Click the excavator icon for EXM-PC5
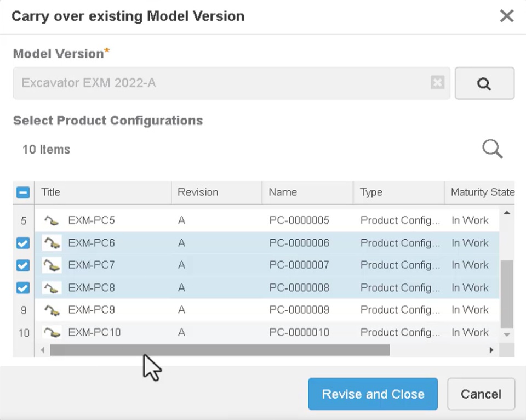526x420 pixels. tap(52, 221)
